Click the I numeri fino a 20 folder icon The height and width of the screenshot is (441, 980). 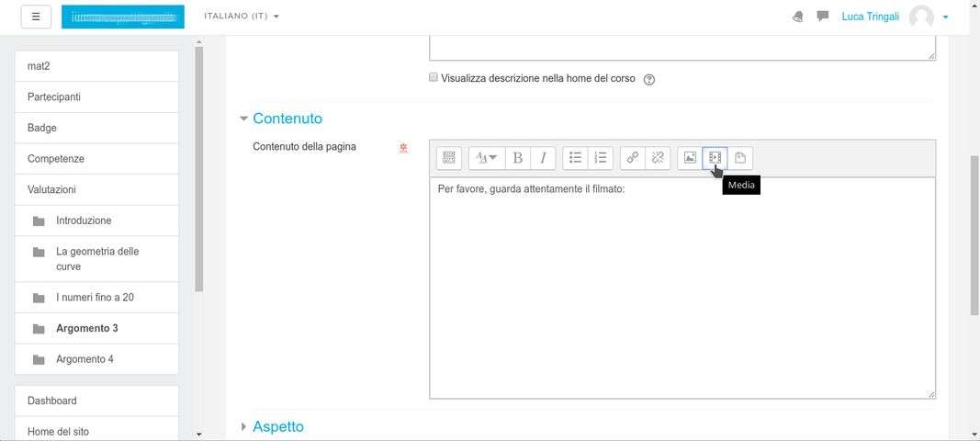[39, 298]
